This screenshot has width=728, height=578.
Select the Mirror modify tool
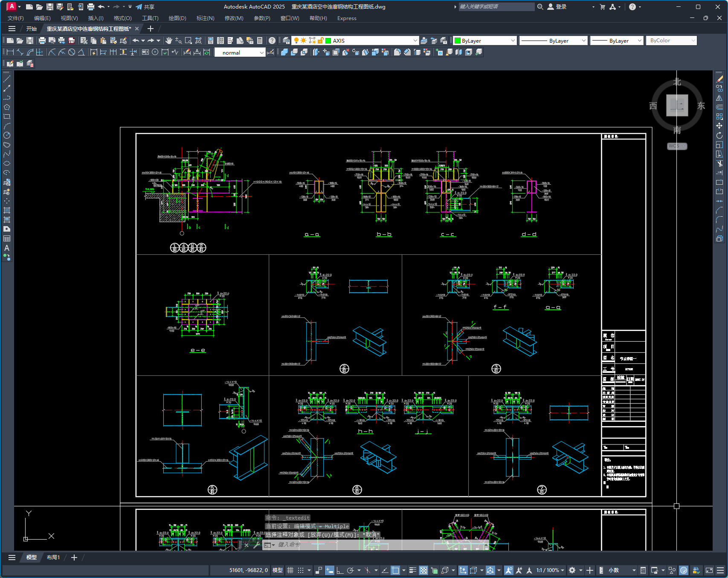(719, 98)
